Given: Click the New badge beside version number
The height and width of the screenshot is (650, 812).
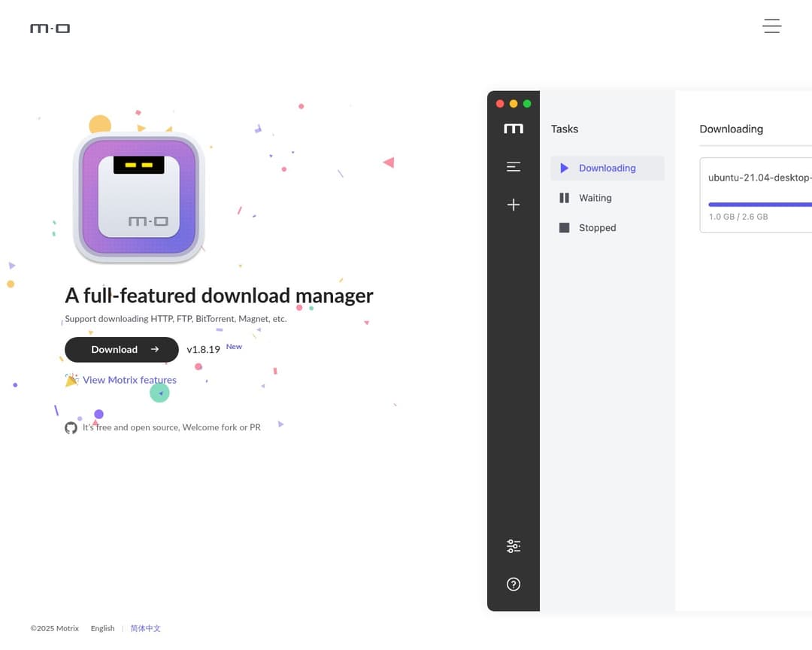Looking at the screenshot, I should click(x=234, y=346).
